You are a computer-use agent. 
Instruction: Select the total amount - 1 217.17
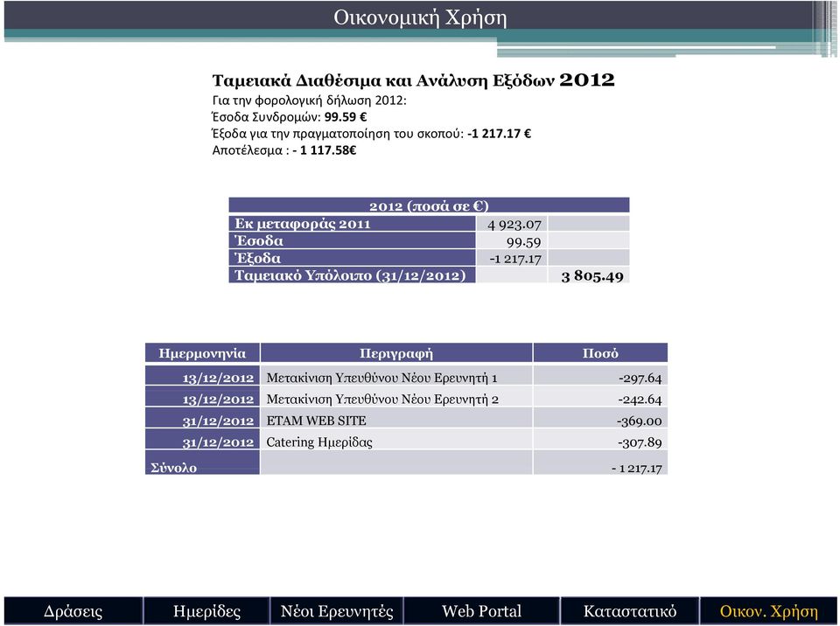[x=637, y=469]
